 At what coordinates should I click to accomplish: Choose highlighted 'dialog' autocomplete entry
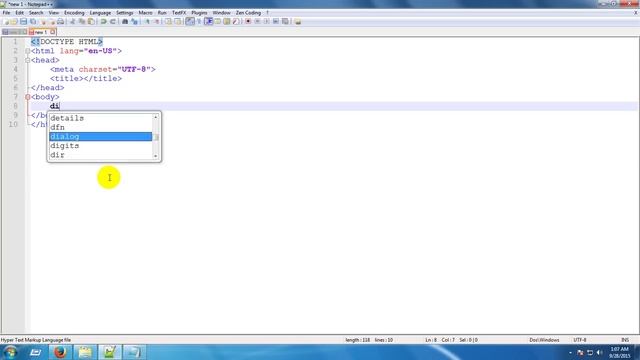(x=100, y=136)
